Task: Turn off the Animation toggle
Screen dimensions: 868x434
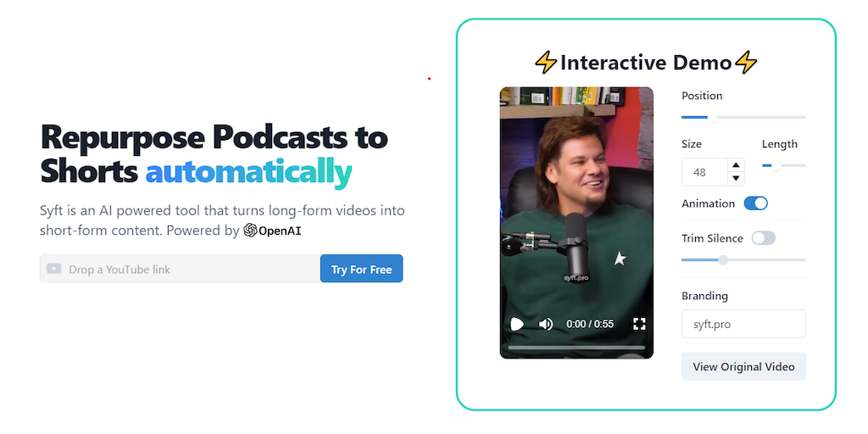Action: pos(755,203)
